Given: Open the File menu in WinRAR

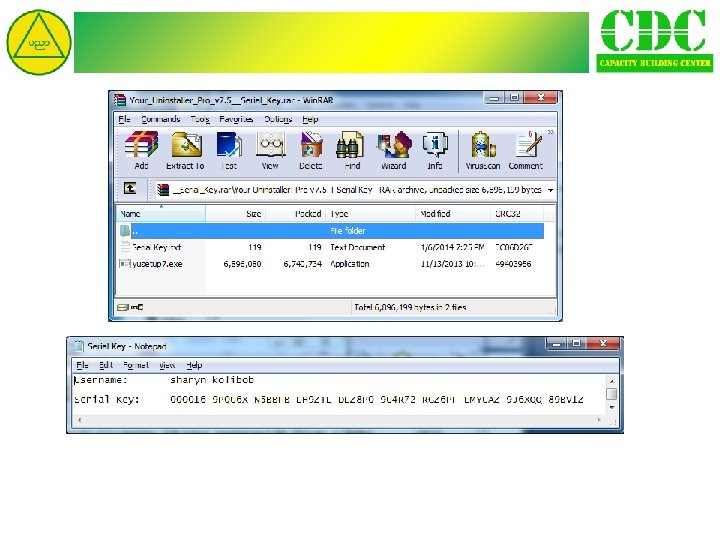Looking at the screenshot, I should tap(124, 119).
